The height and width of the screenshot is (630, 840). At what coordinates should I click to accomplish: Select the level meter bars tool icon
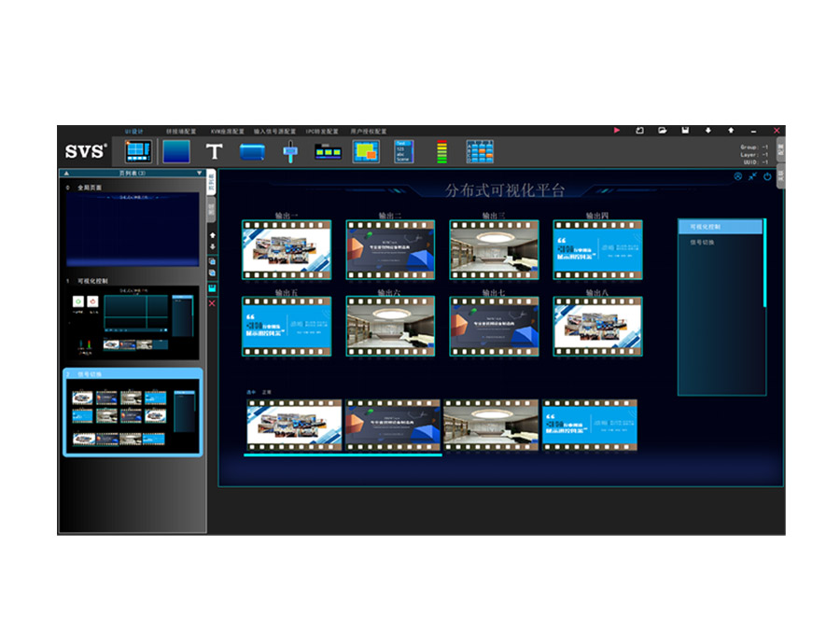[441, 151]
